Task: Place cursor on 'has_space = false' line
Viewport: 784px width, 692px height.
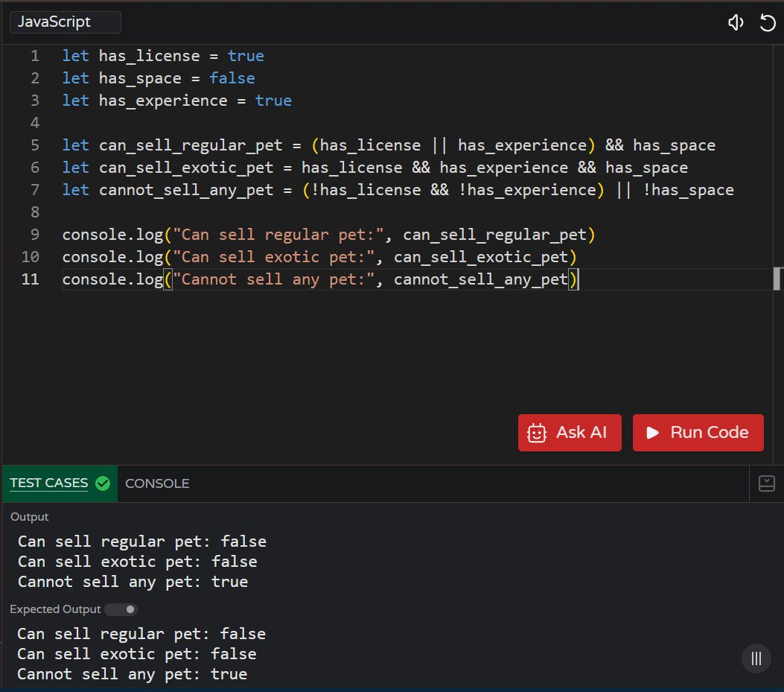Action: [x=159, y=78]
